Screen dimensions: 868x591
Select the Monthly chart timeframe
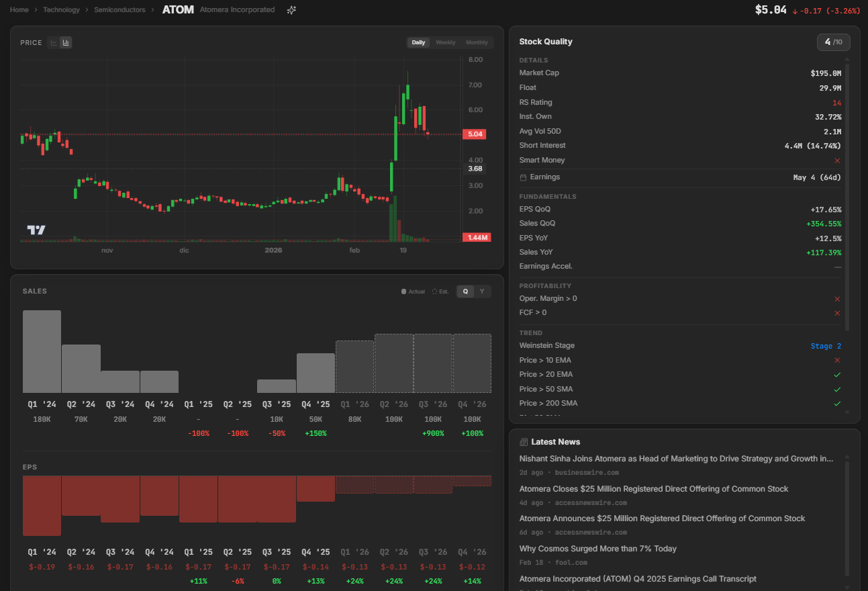coord(477,42)
